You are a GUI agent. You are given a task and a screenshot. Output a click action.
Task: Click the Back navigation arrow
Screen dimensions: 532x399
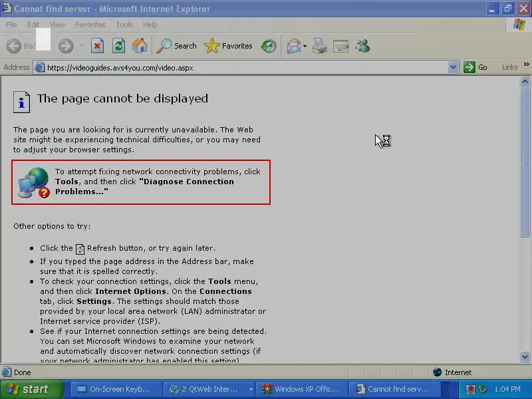pos(14,46)
